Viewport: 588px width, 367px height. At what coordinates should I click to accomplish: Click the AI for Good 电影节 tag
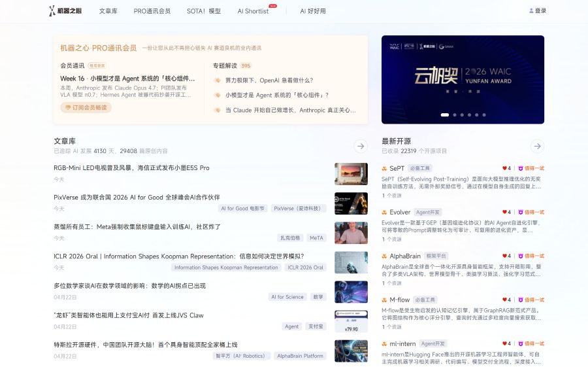(242, 209)
